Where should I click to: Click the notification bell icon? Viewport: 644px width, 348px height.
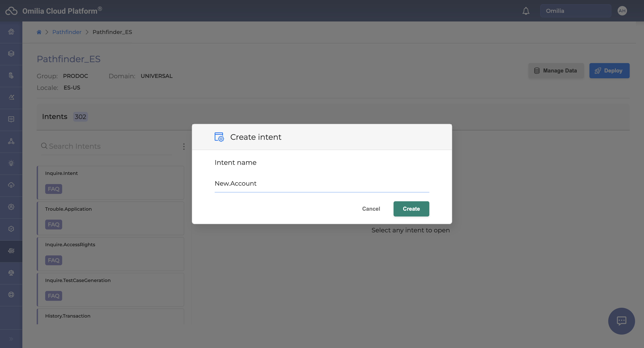(x=526, y=11)
